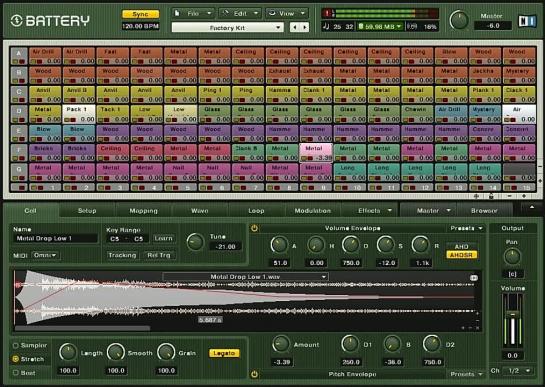Image resolution: width=545 pixels, height=387 pixels.
Task: Toggle the Sync button
Action: click(x=140, y=14)
